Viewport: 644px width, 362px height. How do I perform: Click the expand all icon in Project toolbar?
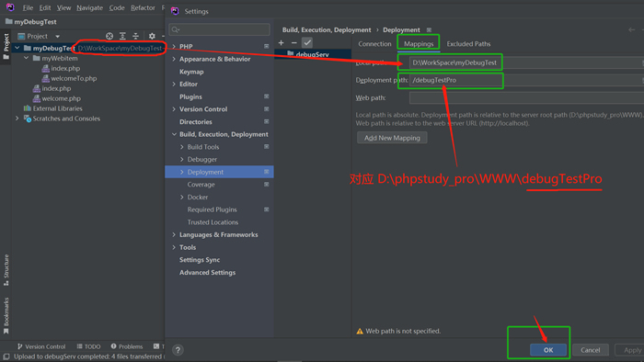[x=122, y=36]
